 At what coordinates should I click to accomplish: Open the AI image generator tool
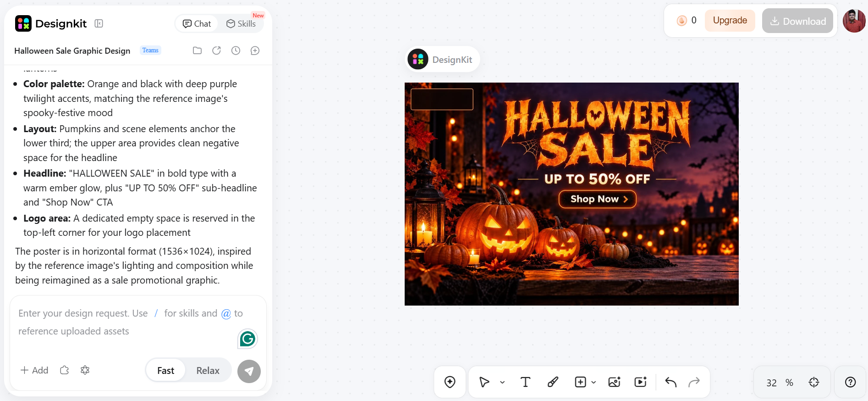tap(614, 382)
